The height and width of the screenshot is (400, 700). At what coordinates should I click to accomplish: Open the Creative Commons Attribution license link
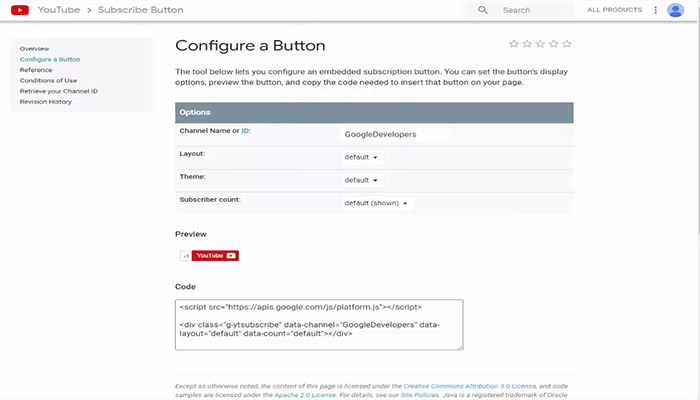click(470, 385)
